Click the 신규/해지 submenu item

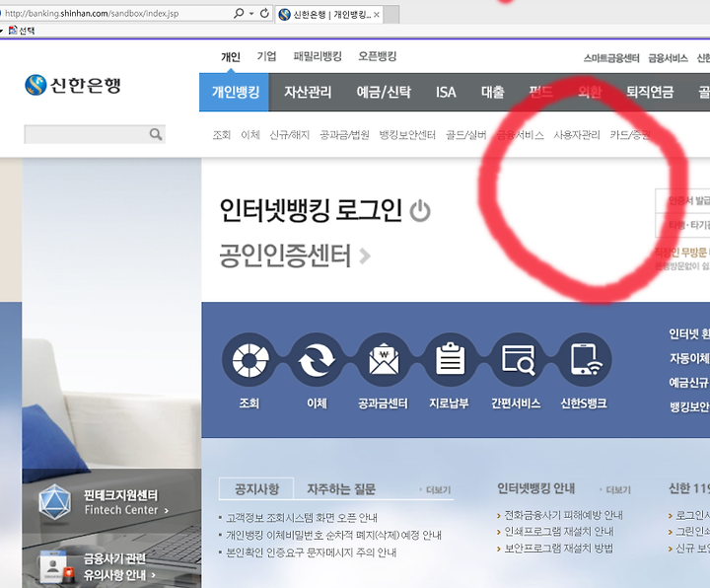click(x=289, y=134)
